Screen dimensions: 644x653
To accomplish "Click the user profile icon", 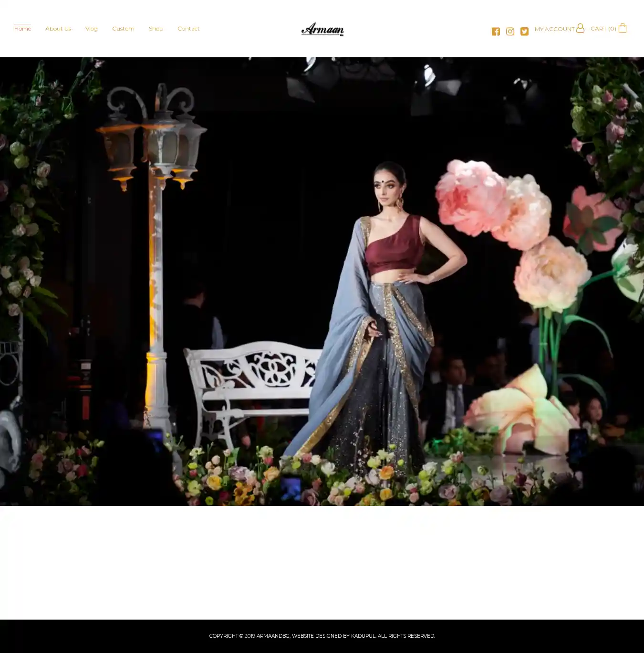I will click(580, 28).
